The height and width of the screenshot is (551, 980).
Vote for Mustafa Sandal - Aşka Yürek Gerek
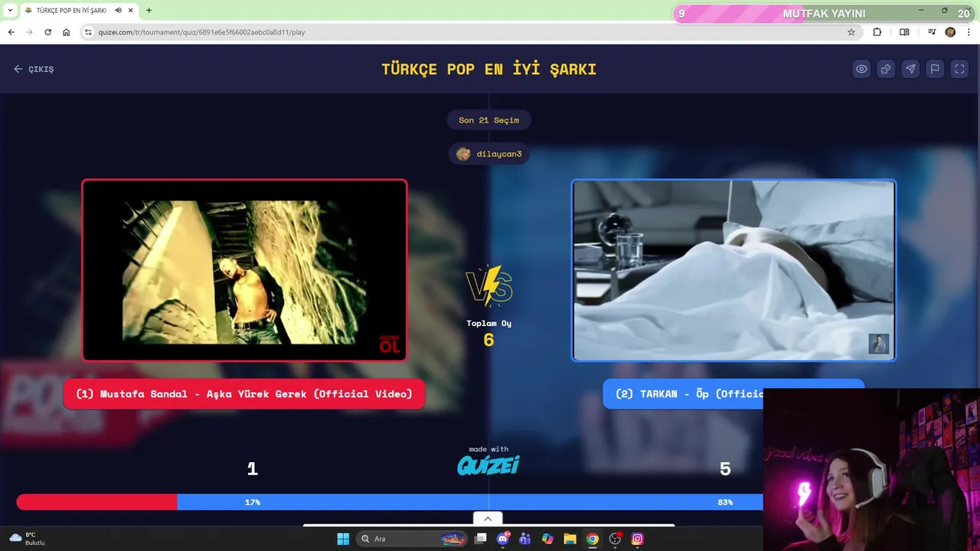pos(244,394)
